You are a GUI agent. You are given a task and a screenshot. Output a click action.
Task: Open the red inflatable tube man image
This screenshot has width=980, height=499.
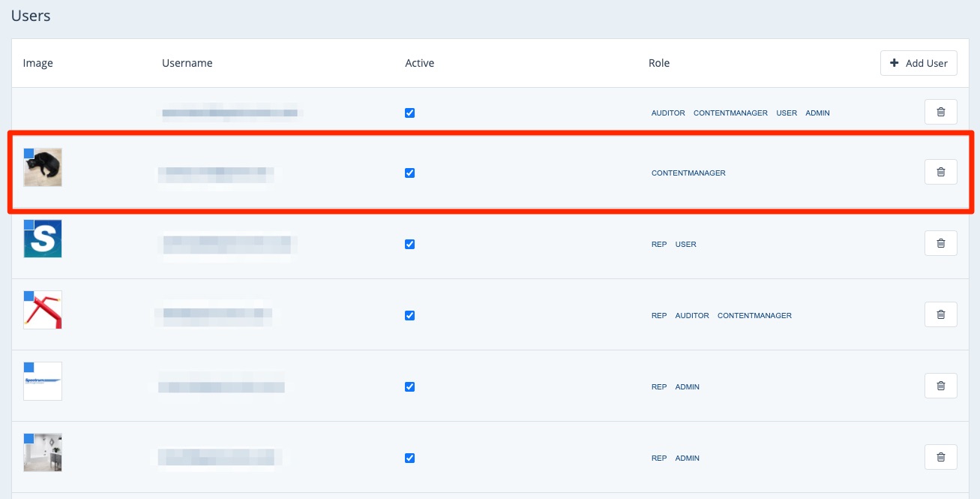(x=44, y=311)
